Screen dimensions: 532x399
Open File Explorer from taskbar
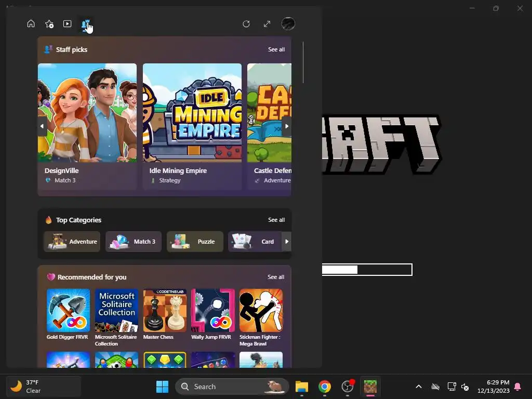click(x=302, y=387)
